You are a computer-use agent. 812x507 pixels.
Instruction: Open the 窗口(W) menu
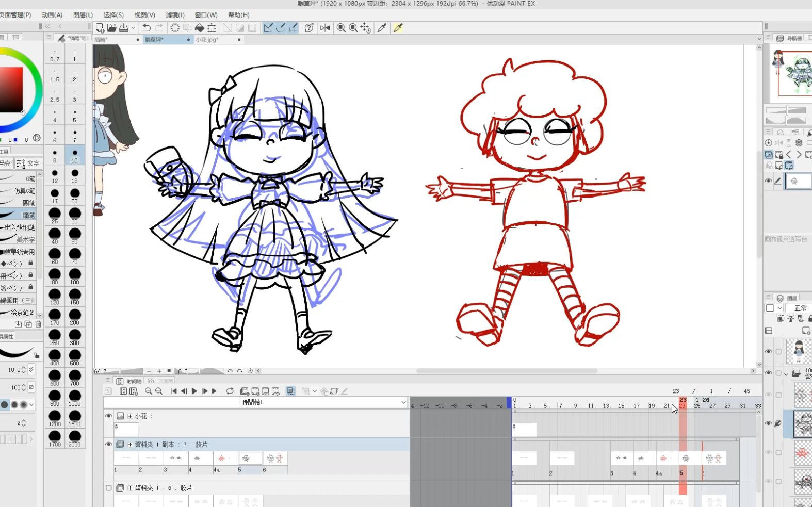[206, 15]
